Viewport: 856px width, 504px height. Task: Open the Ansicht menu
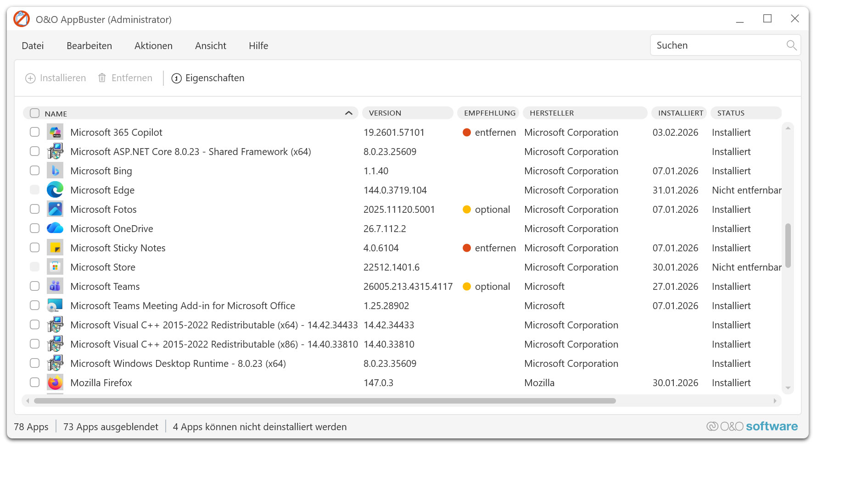pos(210,46)
